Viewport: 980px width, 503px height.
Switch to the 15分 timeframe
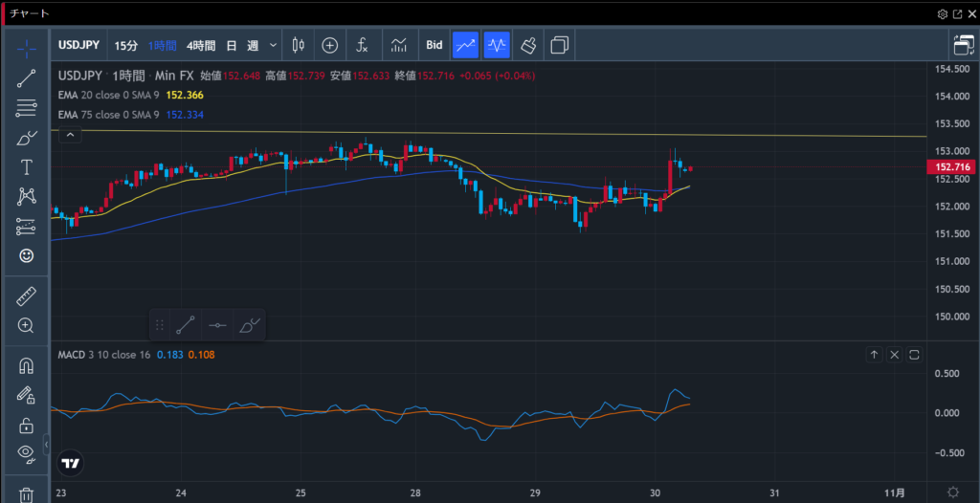point(125,45)
